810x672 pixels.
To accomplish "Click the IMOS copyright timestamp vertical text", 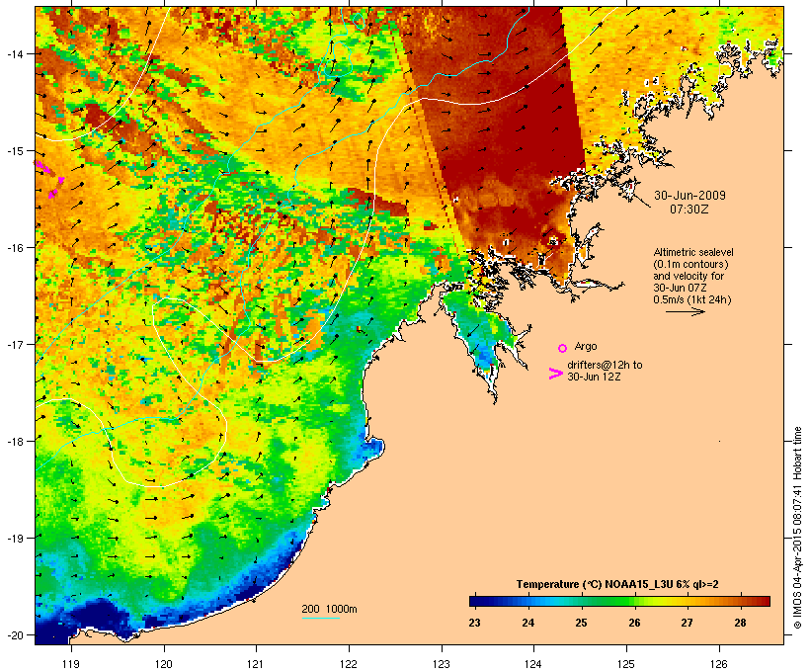I will pyautogui.click(x=797, y=528).
